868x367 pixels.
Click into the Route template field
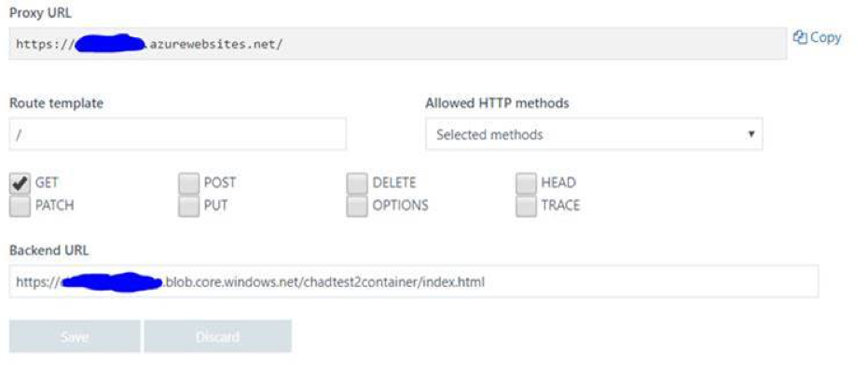pyautogui.click(x=178, y=134)
